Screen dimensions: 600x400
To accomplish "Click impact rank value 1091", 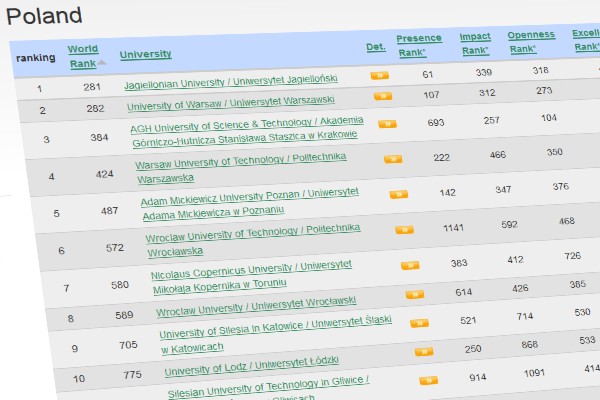I will click(x=534, y=373).
